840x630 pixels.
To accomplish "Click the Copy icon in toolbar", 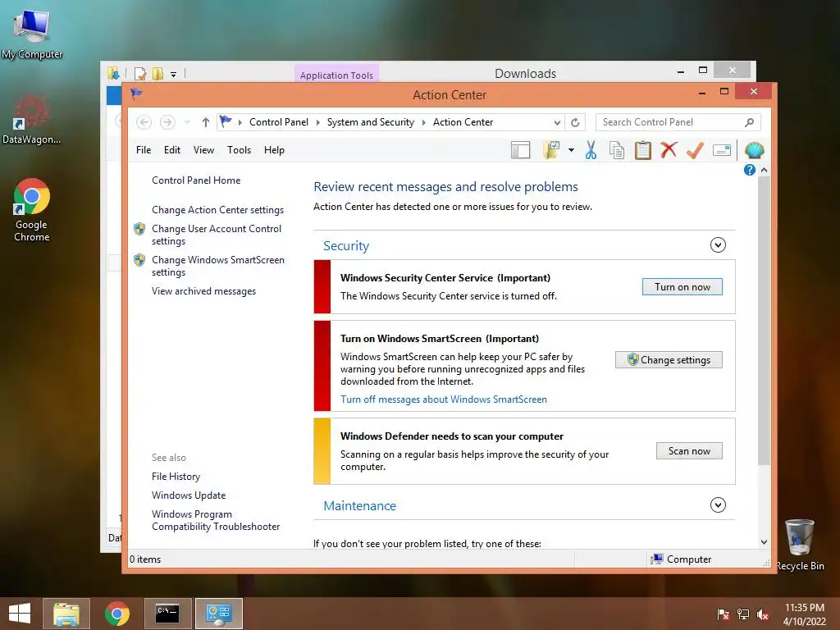I will 617,151.
